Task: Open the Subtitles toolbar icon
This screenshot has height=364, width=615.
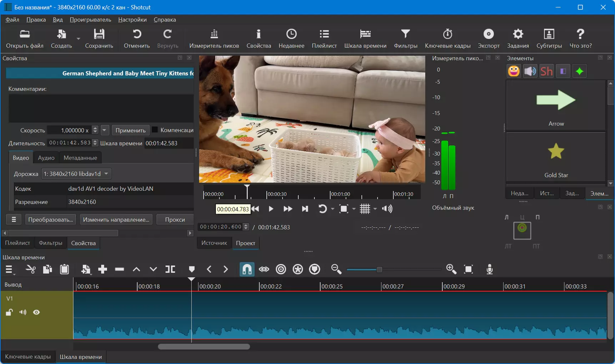Action: click(549, 39)
